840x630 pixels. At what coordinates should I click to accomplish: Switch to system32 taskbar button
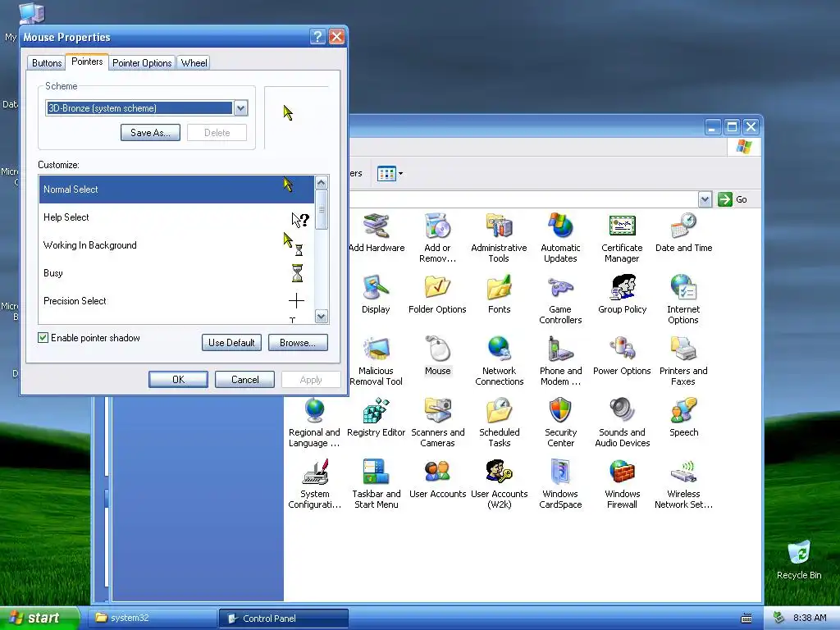click(153, 618)
